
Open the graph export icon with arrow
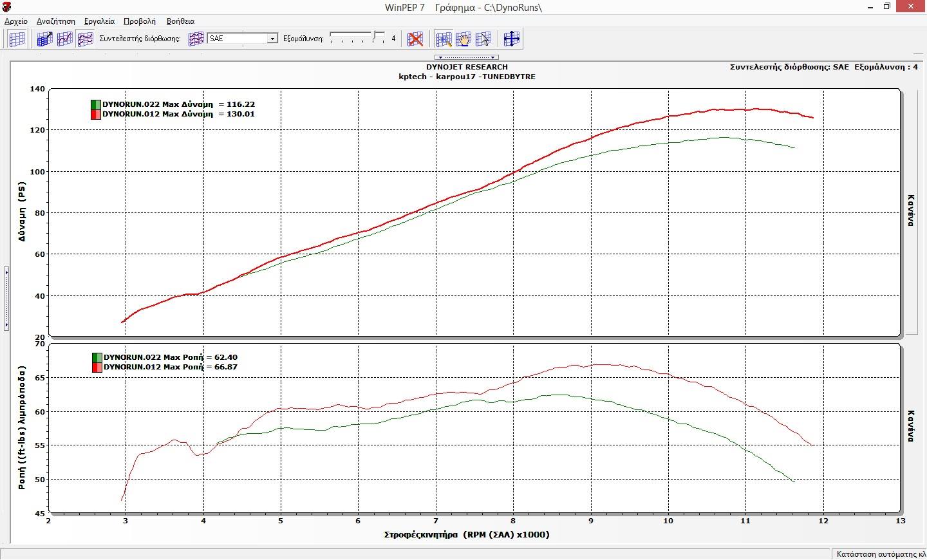(x=44, y=39)
